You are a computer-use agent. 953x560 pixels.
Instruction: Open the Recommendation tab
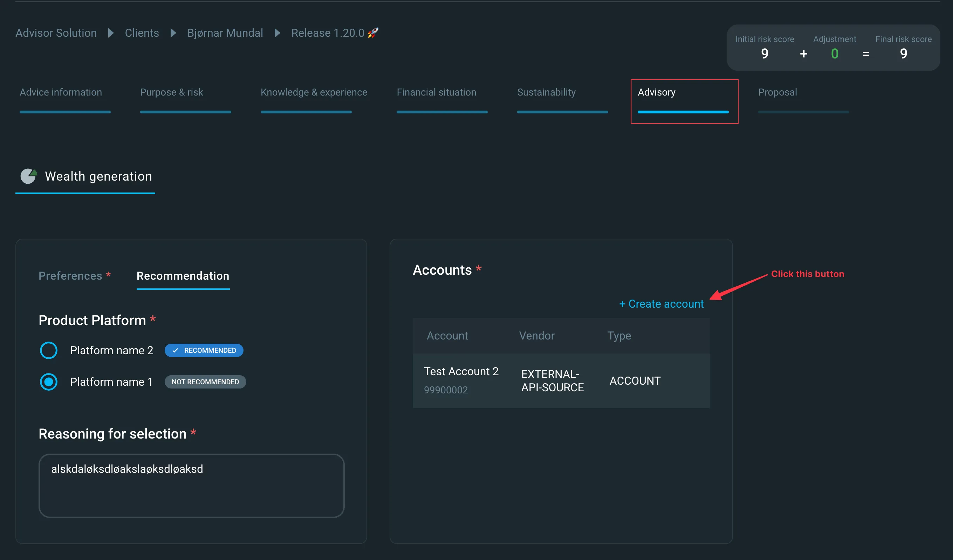pyautogui.click(x=183, y=276)
